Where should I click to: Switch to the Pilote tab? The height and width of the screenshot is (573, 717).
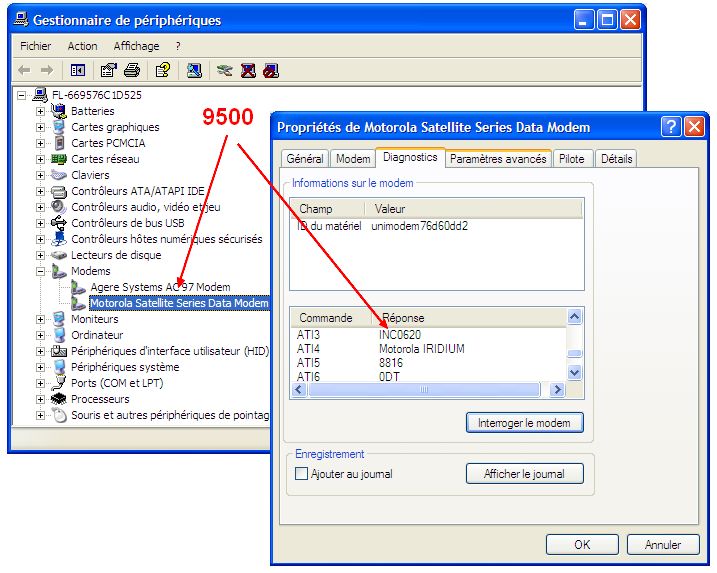(572, 159)
